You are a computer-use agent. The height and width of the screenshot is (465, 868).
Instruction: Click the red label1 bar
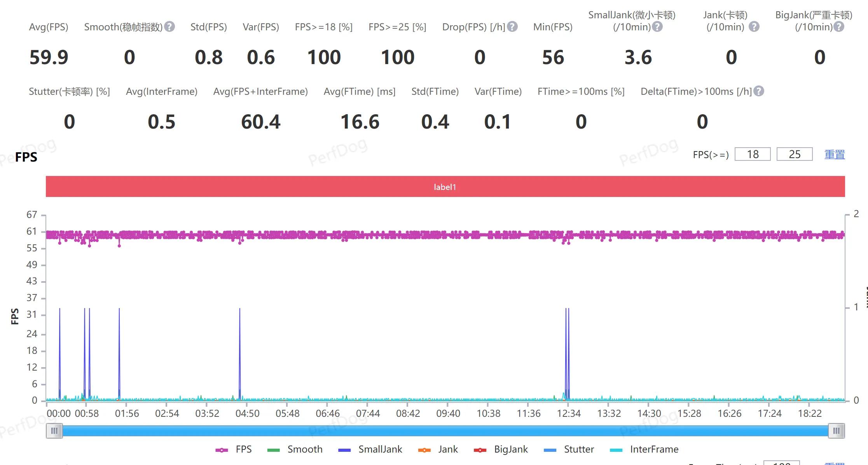[445, 187]
